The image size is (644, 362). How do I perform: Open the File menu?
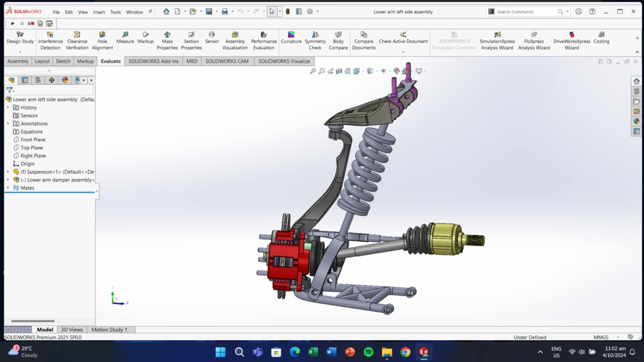pyautogui.click(x=56, y=12)
